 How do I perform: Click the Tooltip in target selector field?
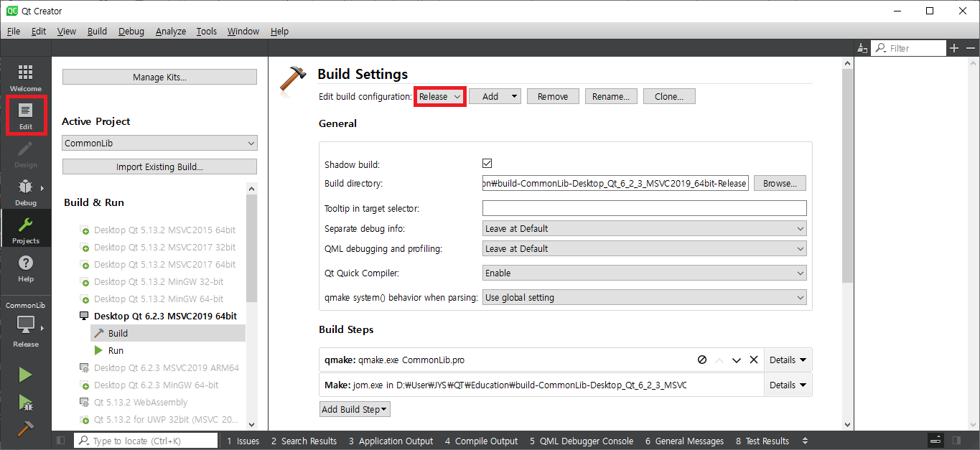tap(645, 208)
